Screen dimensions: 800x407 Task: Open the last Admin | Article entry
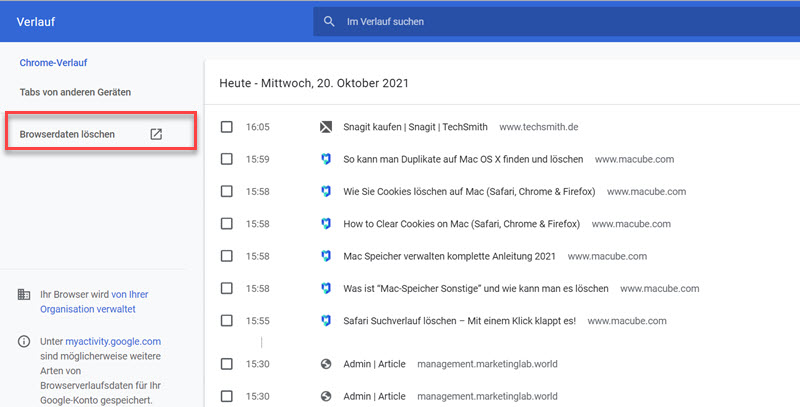tap(374, 396)
